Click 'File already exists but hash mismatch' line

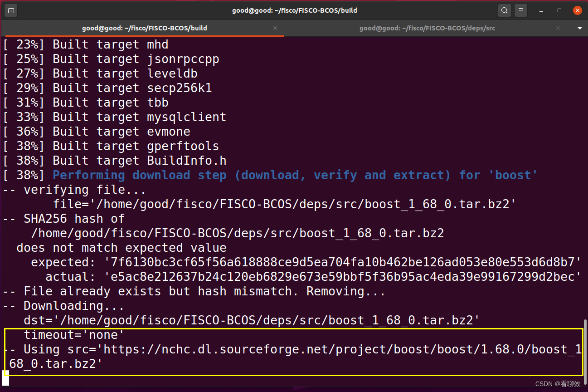coord(194,291)
